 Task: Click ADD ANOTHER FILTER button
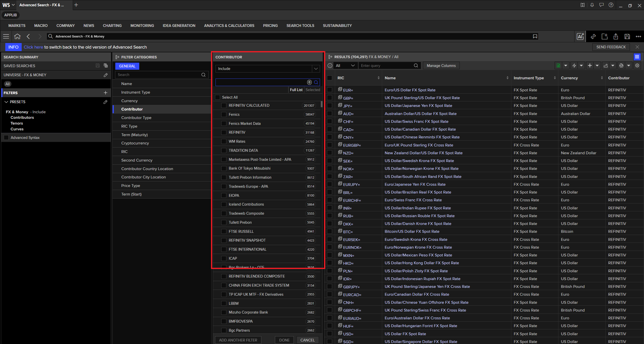click(x=238, y=340)
